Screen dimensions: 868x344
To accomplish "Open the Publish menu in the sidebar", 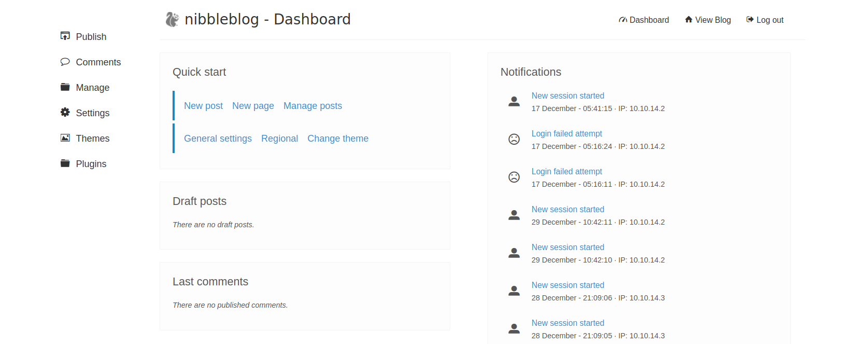I will coord(91,37).
